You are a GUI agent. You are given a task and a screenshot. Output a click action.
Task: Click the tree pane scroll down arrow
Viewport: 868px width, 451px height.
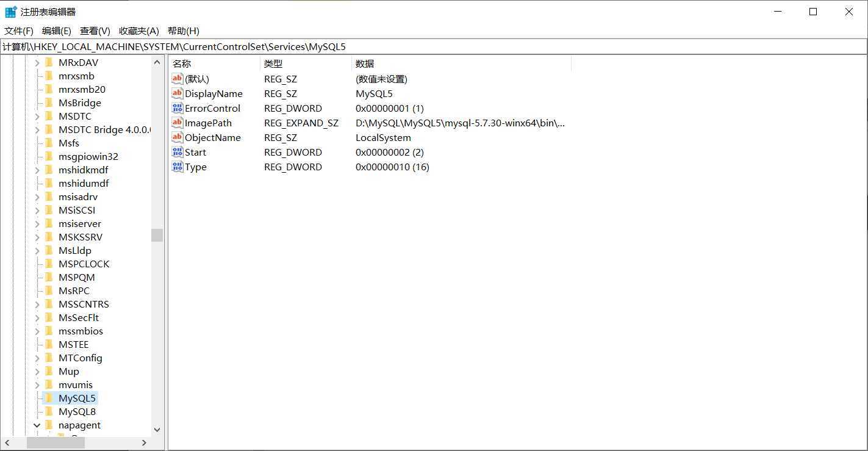(x=157, y=430)
